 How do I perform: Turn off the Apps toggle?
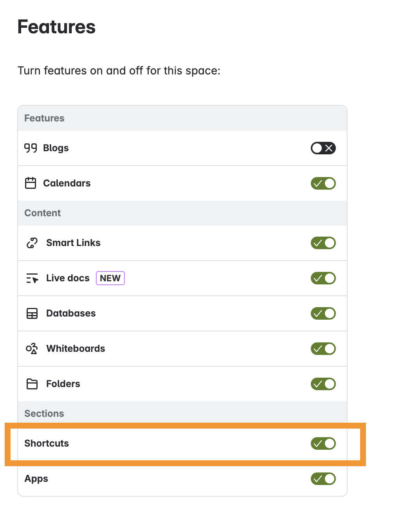click(323, 479)
